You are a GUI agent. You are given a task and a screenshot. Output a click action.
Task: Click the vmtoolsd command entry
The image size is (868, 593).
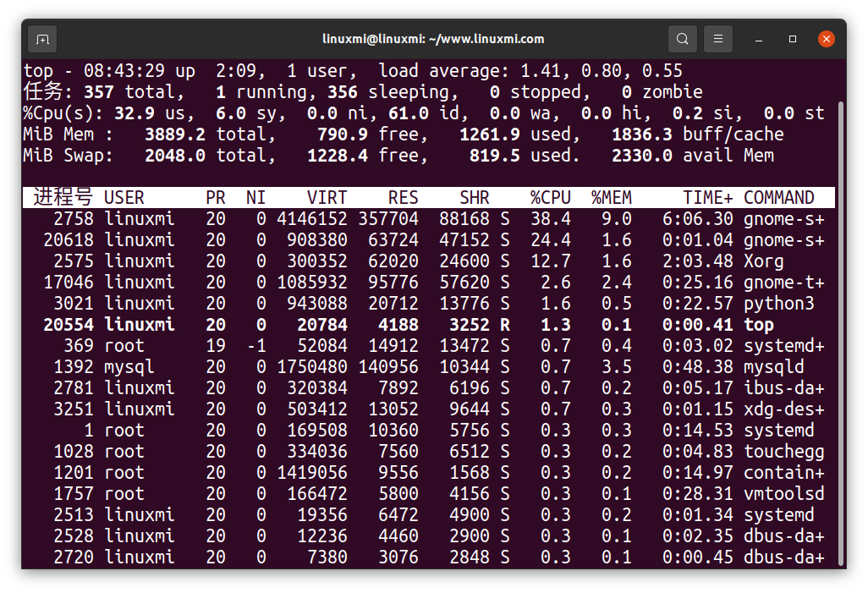tap(784, 494)
